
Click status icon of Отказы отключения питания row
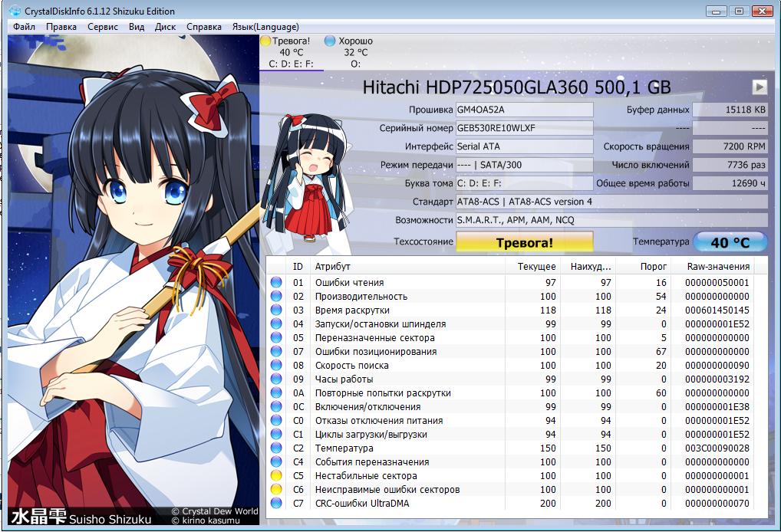(276, 421)
